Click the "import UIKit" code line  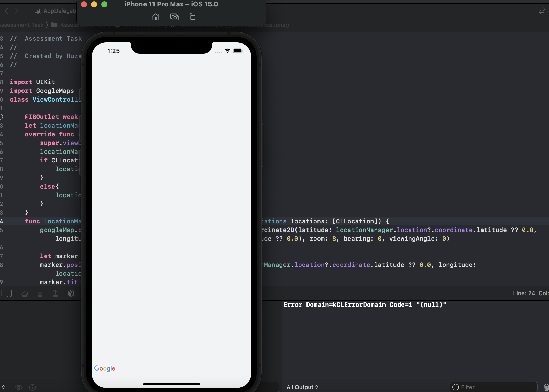coord(32,82)
